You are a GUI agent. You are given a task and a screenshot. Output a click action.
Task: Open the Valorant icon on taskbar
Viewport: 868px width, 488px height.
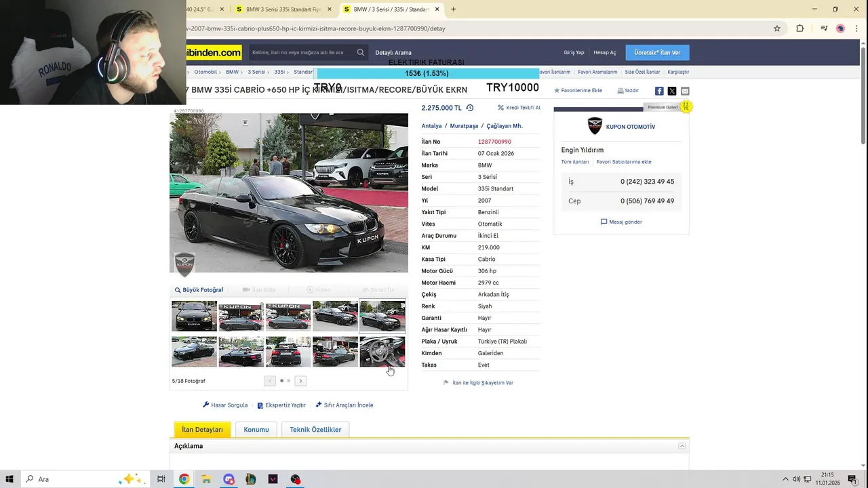click(273, 479)
